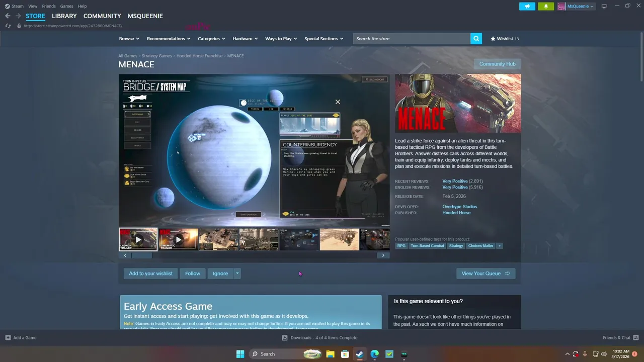Click the Follow button

(193, 274)
